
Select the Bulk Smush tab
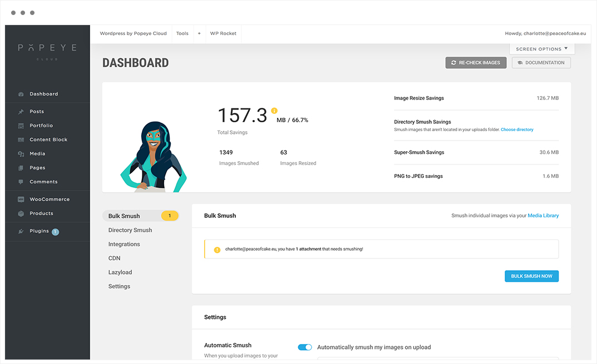coord(140,216)
